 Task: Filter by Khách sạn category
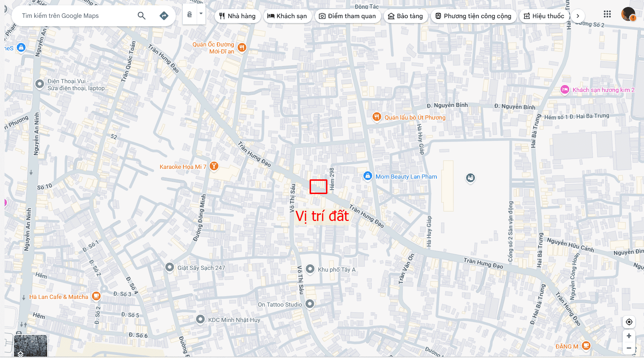[287, 16]
